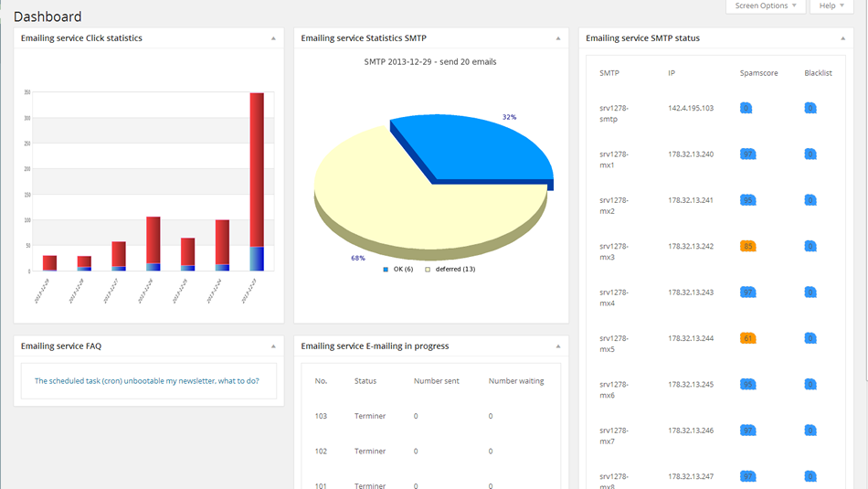Image resolution: width=868 pixels, height=489 pixels.
Task: Click the spamscore badge for srv1278-smtp
Action: point(746,108)
